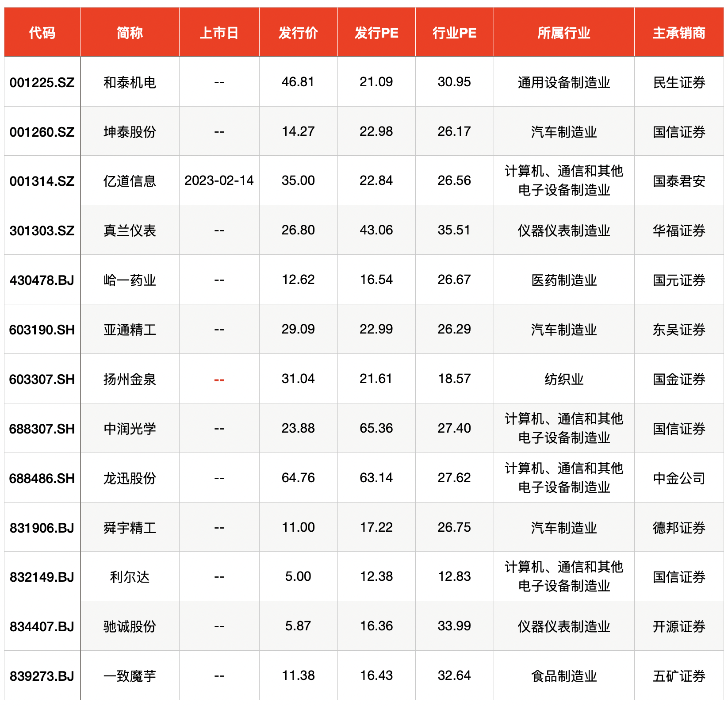Screen dimensions: 728x706
Task: Click issue PE value 63.14
Action: point(376,478)
